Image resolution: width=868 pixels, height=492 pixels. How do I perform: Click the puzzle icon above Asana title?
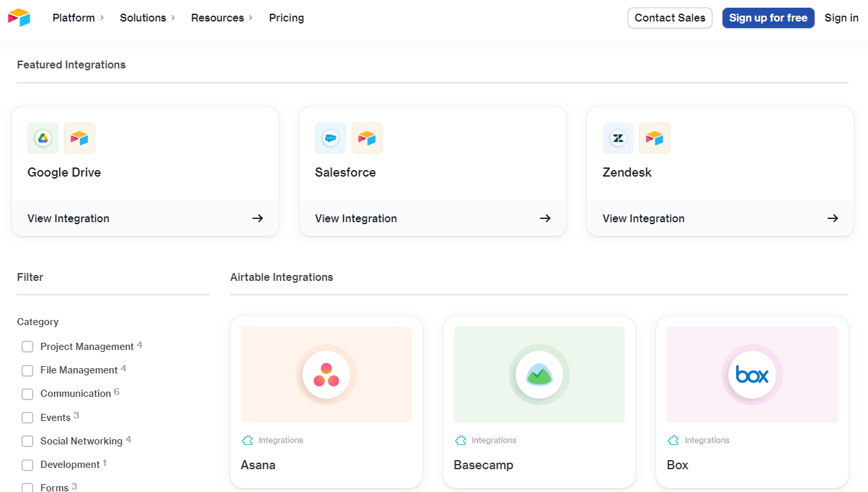[247, 441]
